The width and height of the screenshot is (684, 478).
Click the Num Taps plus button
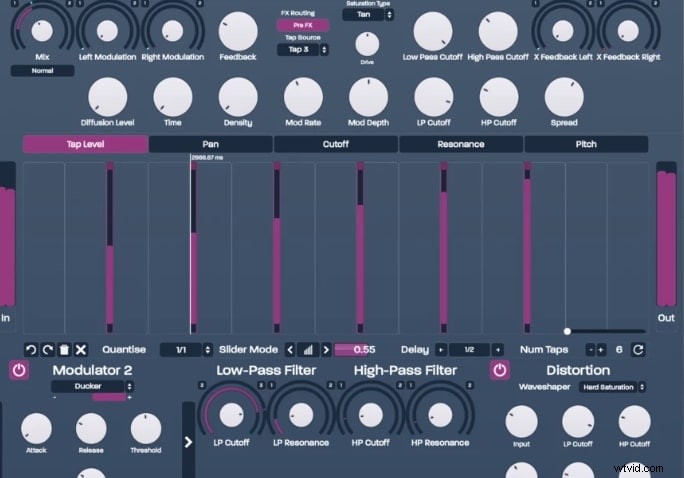click(x=601, y=350)
